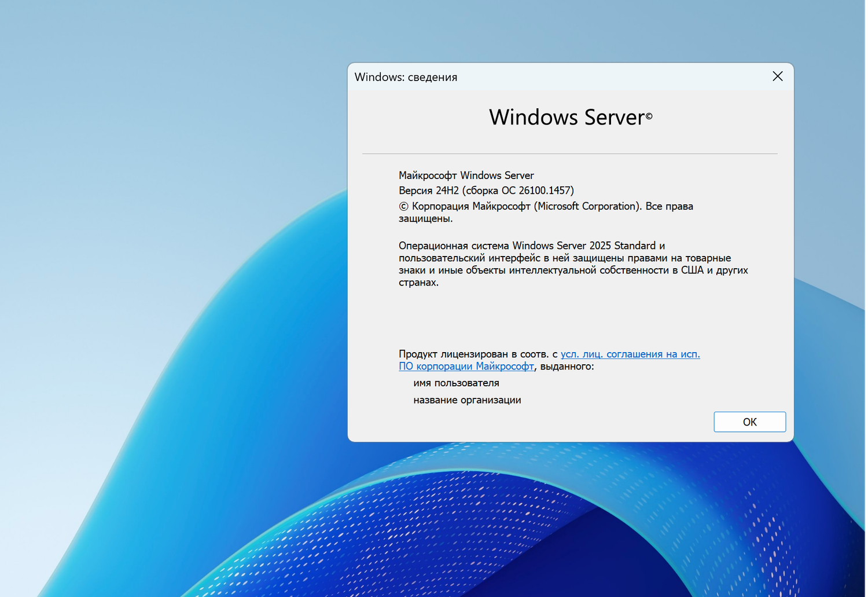Click the second line of the license agreement hyperlink
Screen dimensions: 868x597
(466, 367)
